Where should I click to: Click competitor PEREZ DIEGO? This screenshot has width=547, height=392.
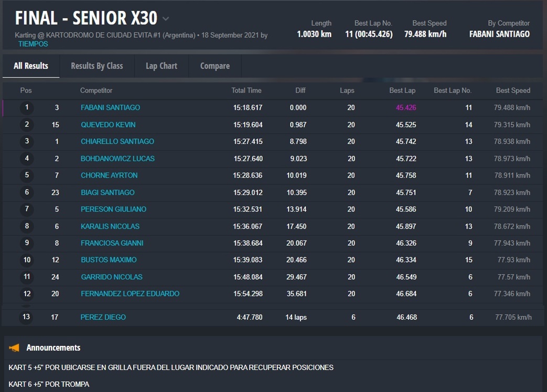coord(103,317)
